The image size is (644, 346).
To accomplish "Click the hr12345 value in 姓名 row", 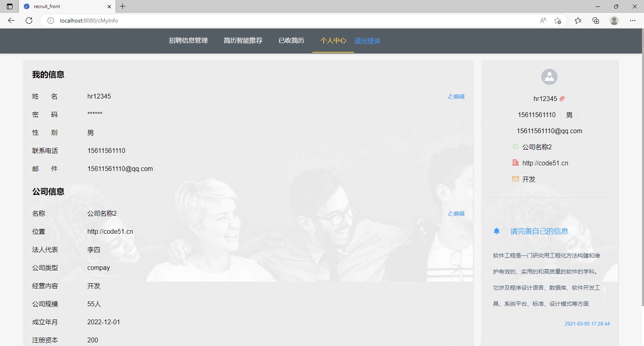I will [x=99, y=97].
